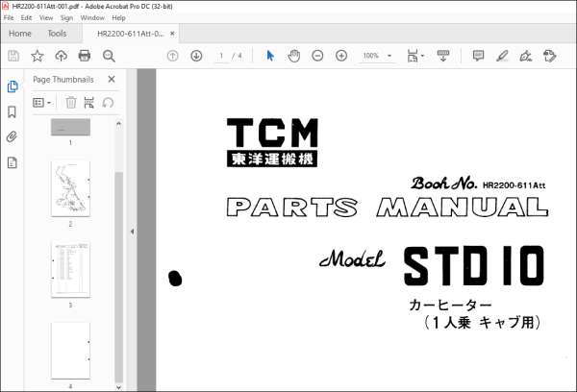Open the Window menu

92,17
